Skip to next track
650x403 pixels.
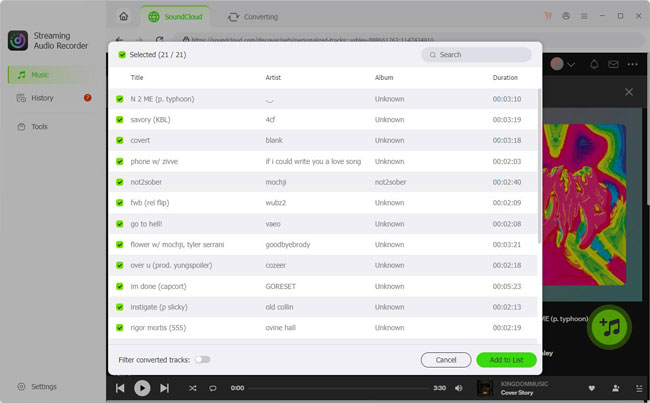165,388
